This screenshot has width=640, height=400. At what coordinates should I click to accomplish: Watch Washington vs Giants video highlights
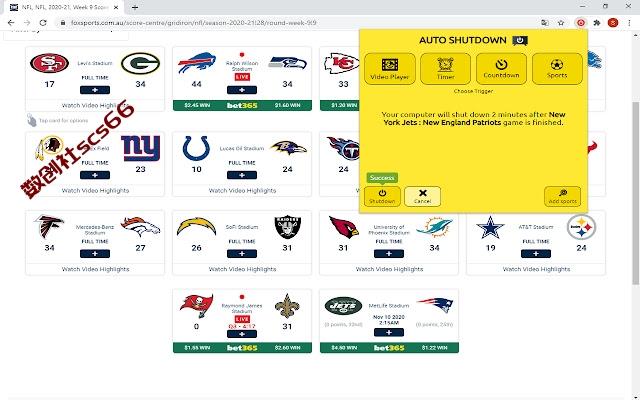pyautogui.click(x=95, y=191)
